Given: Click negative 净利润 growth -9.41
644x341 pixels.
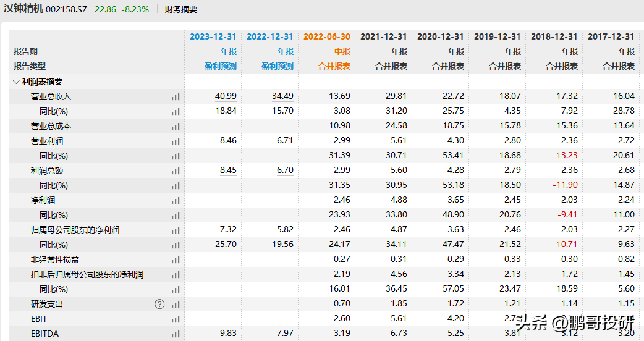Looking at the screenshot, I should (567, 214).
